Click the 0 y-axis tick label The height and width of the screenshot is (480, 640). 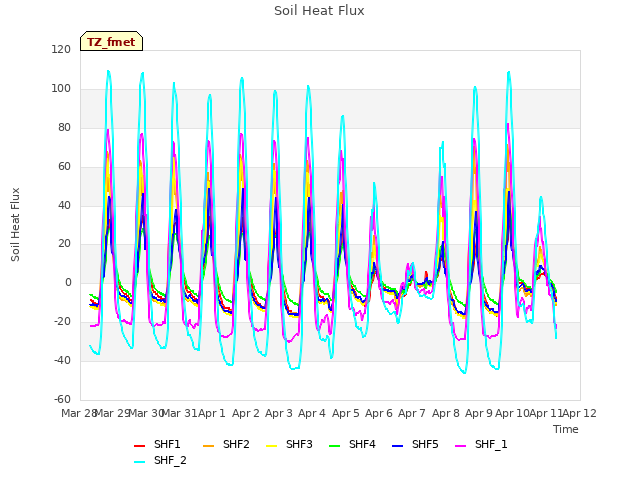[68, 282]
